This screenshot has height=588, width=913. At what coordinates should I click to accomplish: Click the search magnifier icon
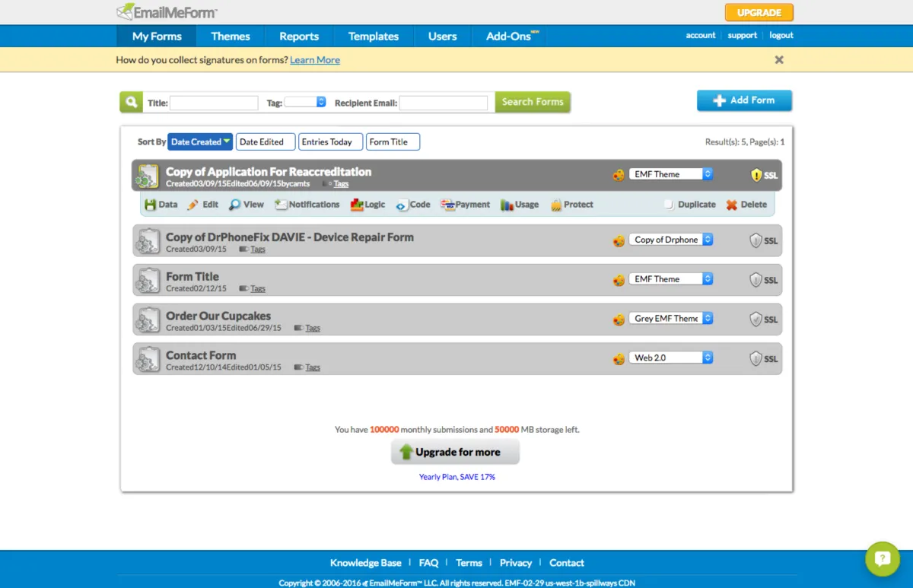point(131,102)
